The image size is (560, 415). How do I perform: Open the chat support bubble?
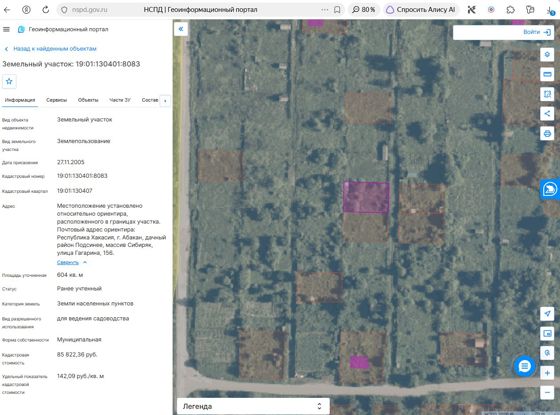pos(524,366)
